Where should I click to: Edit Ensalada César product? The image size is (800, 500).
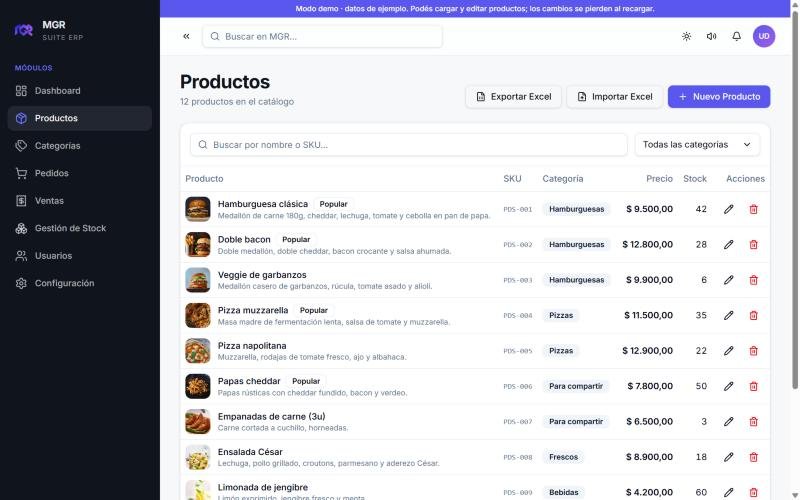(x=729, y=458)
